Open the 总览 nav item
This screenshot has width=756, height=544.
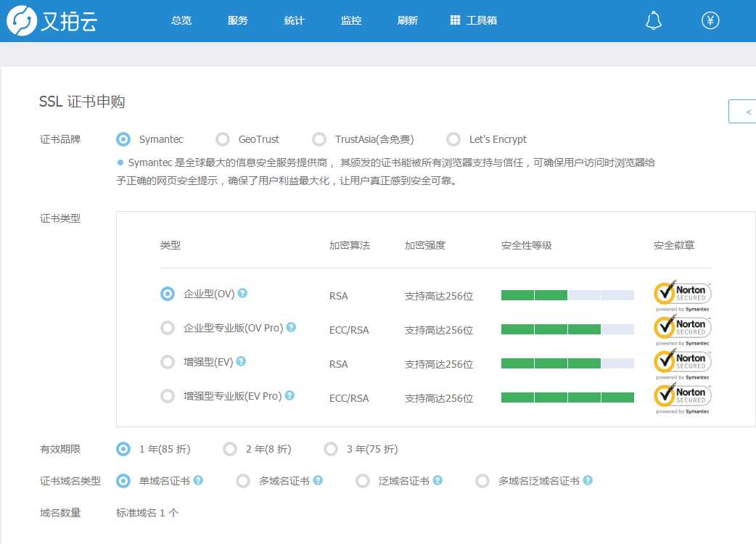click(181, 20)
